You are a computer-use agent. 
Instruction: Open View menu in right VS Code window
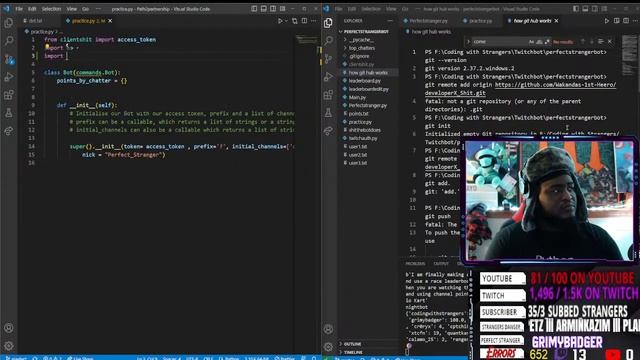coord(391,9)
